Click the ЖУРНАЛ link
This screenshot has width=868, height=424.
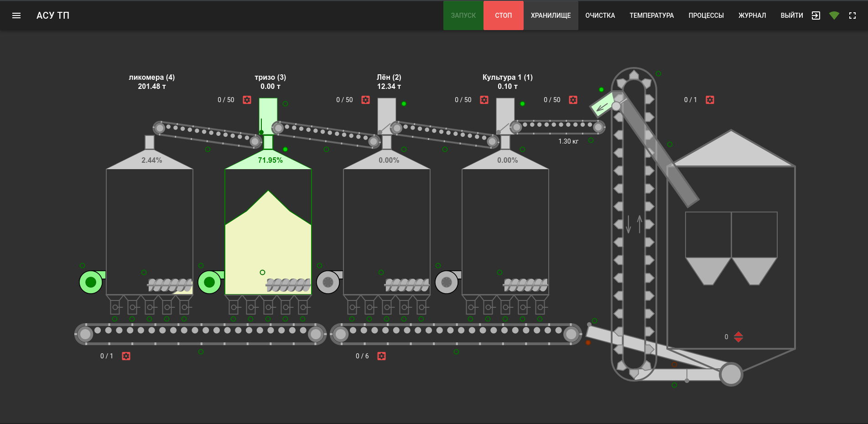click(x=751, y=15)
